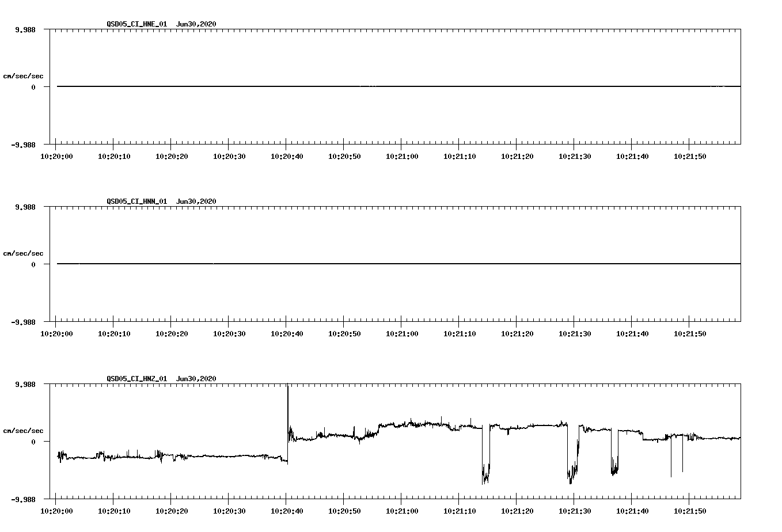Click the cm/sec/sec unit label on HNZ plot
782x532 pixels.
[23, 431]
